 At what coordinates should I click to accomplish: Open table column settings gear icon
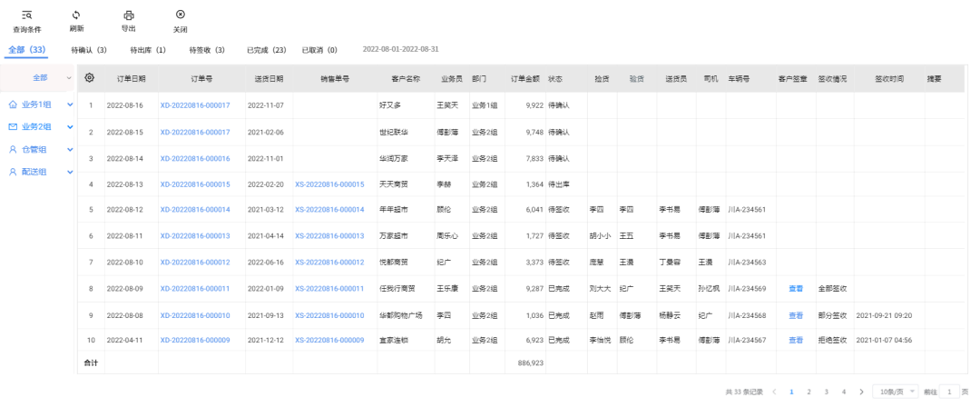(89, 78)
